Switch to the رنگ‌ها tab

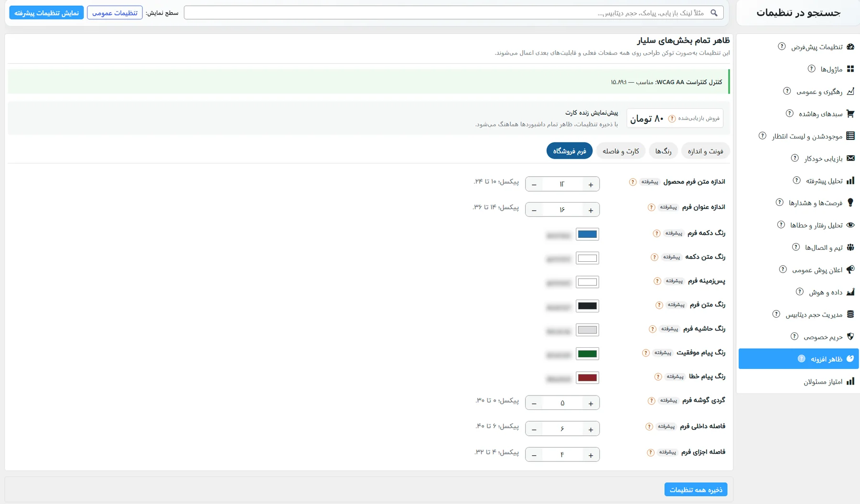pyautogui.click(x=663, y=151)
